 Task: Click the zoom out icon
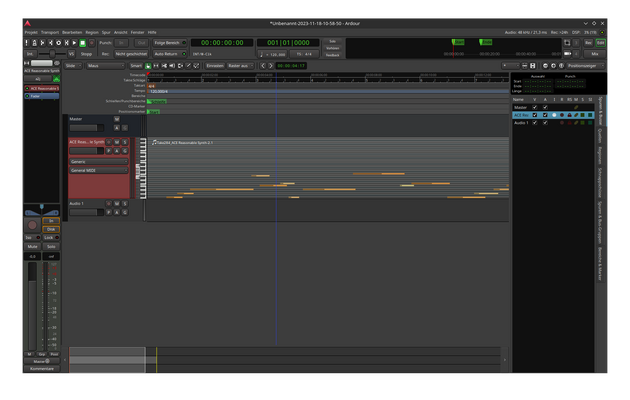click(545, 65)
